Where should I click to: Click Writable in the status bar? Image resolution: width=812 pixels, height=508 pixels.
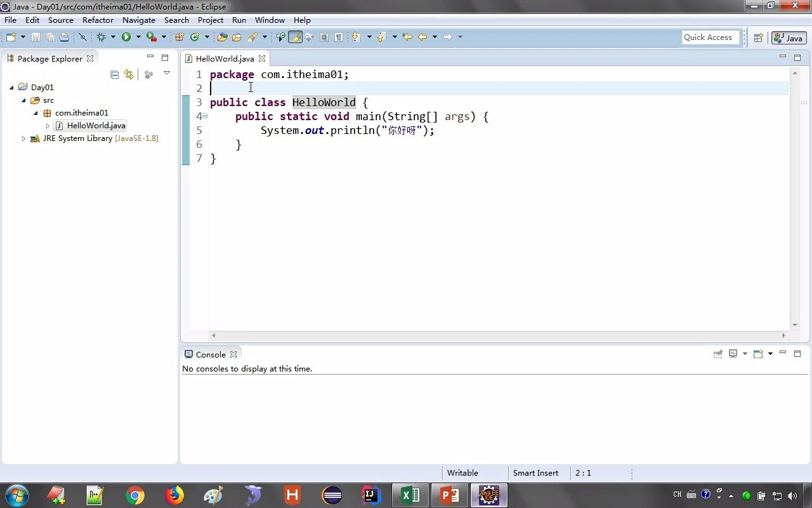tap(462, 473)
